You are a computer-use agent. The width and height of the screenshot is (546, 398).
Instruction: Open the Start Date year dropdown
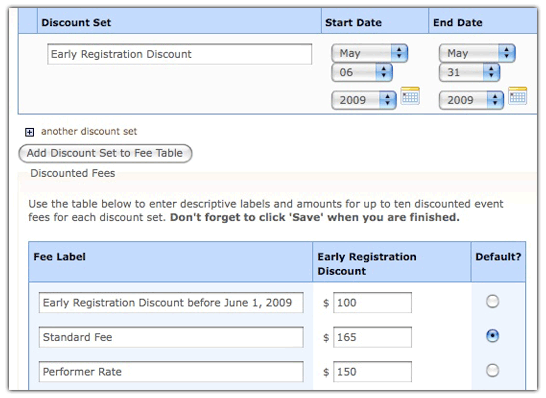point(364,100)
